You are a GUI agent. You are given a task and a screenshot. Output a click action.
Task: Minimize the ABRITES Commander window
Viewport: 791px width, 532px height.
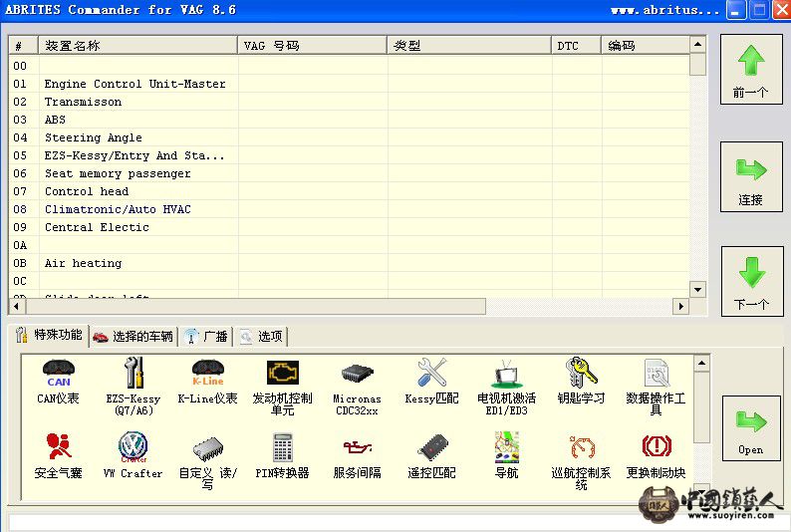pos(735,10)
